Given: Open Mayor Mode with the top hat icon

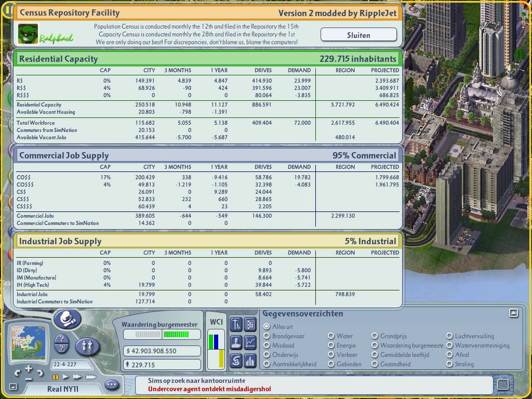Looking at the screenshot, I should pyautogui.click(x=68, y=319).
